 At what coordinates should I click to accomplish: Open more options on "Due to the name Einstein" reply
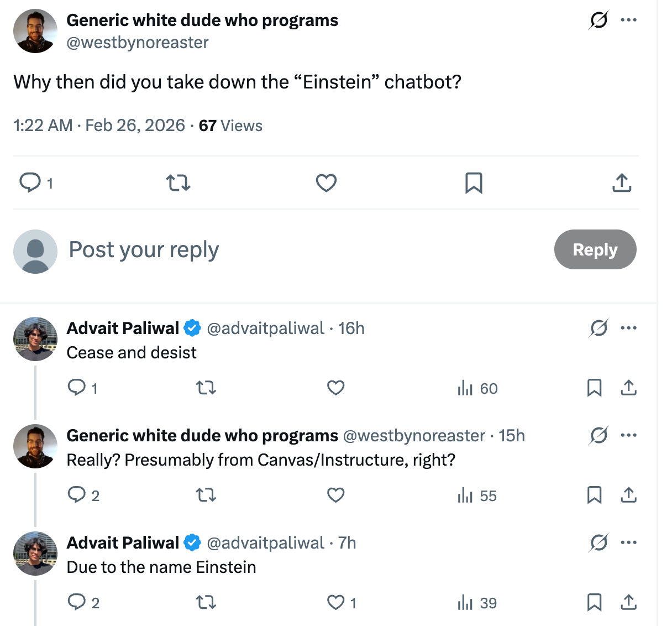tap(628, 542)
